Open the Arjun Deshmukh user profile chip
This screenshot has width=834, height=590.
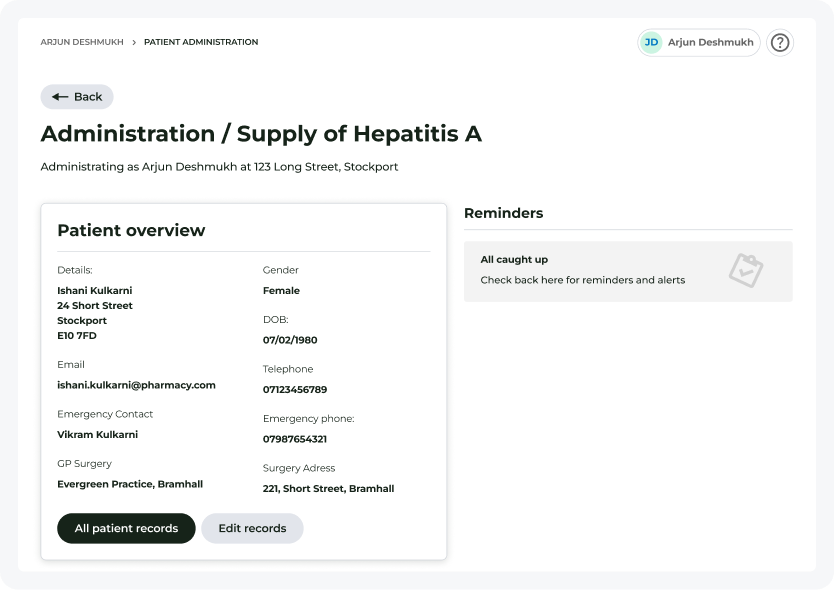tap(699, 42)
